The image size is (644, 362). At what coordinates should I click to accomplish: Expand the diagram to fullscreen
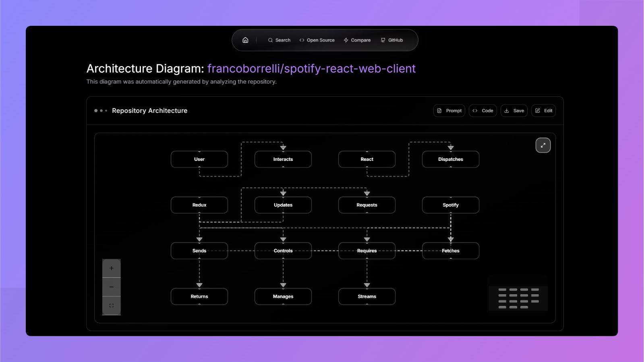tap(543, 146)
